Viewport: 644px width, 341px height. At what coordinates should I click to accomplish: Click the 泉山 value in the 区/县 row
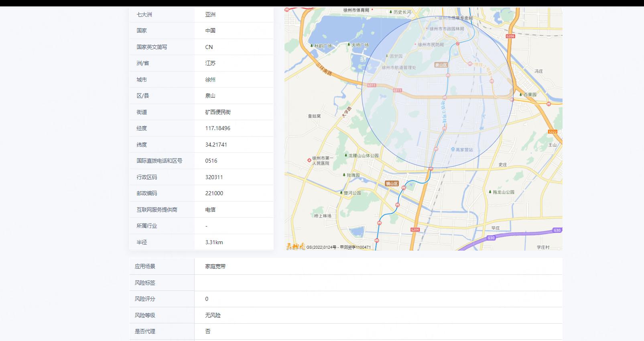coord(210,96)
